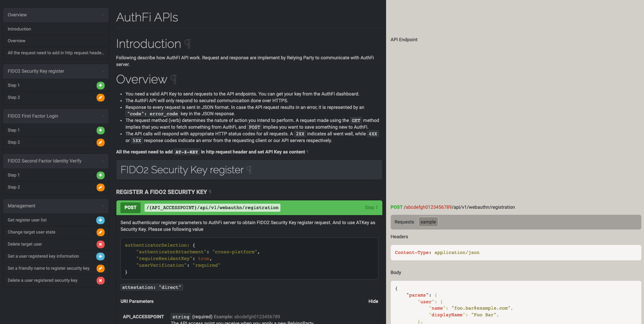Click paragraph anchor icon next to Overview heading
The width and height of the screenshot is (644, 324).
click(x=174, y=79)
